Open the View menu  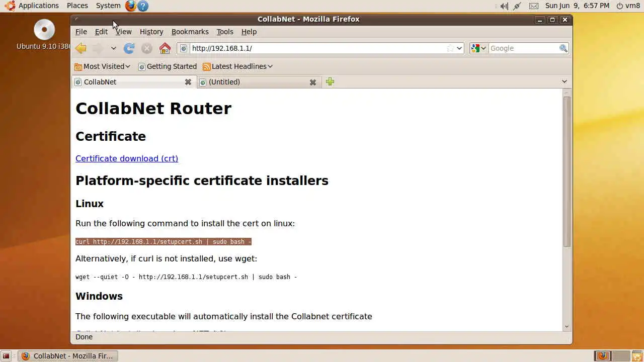(x=123, y=32)
